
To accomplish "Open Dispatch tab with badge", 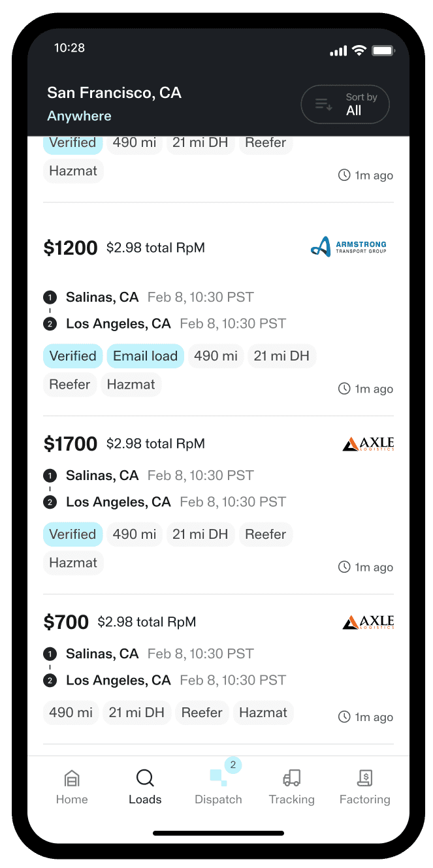I will [219, 777].
